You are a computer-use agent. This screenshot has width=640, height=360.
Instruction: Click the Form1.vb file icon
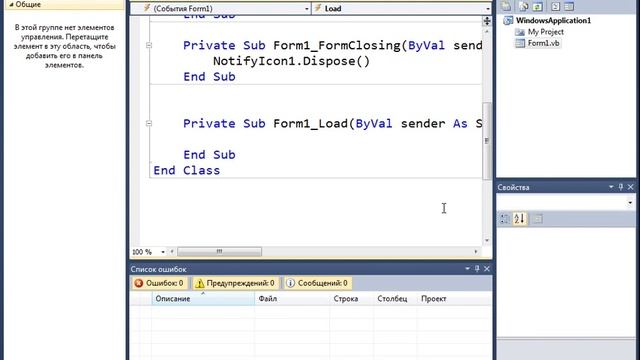[x=520, y=43]
